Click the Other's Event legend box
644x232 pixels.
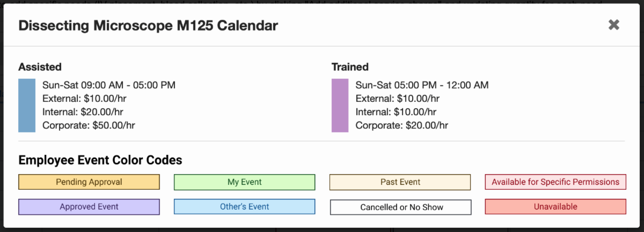pyautogui.click(x=244, y=207)
